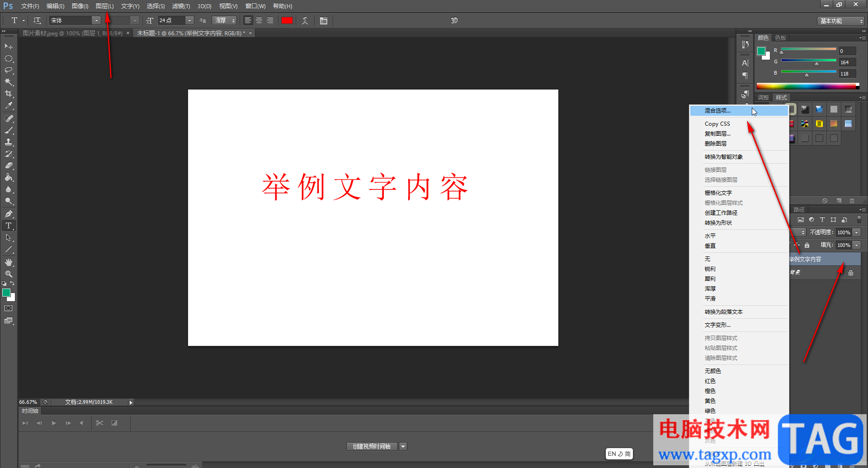Left align the text
Image resolution: width=868 pixels, height=468 pixels.
(x=248, y=20)
